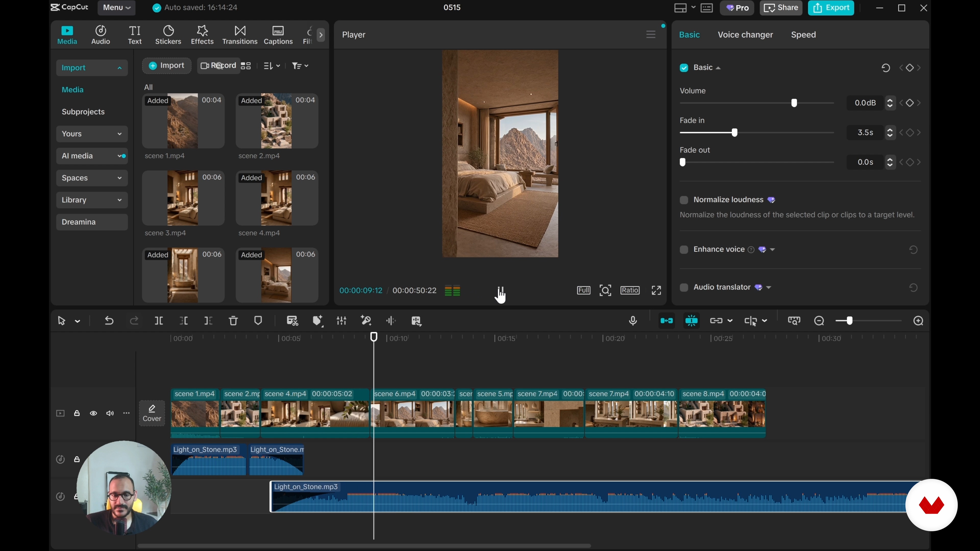This screenshot has width=980, height=551.
Task: Enable the Normalize loudness checkbox
Action: (684, 200)
